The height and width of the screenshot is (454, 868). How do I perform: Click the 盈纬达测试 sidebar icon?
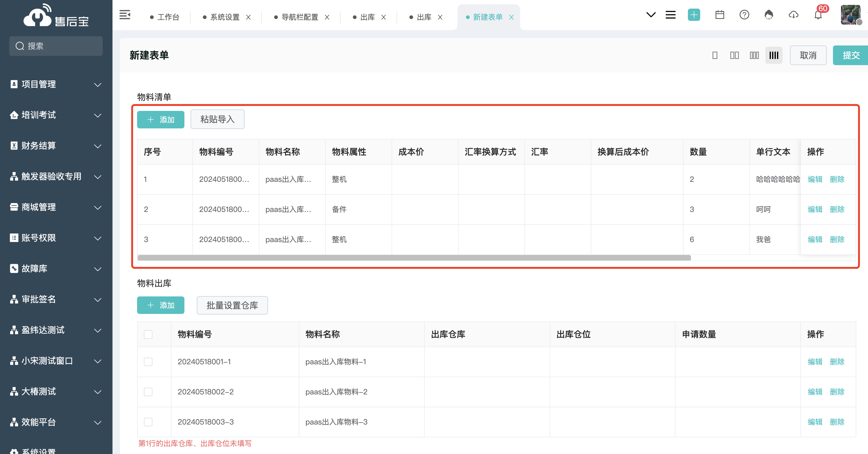pos(14,330)
